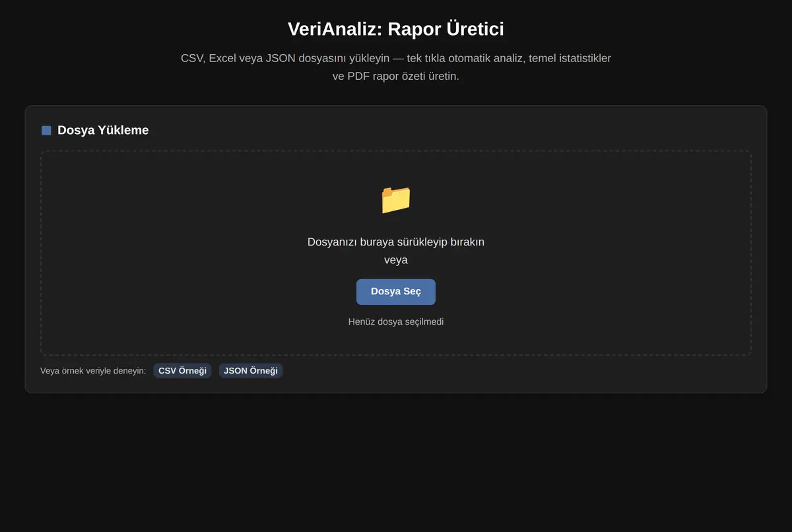Click the subtitle starting 'CSV, Excel veya JSON'
The width and height of the screenshot is (792, 532).
pyautogui.click(x=396, y=67)
